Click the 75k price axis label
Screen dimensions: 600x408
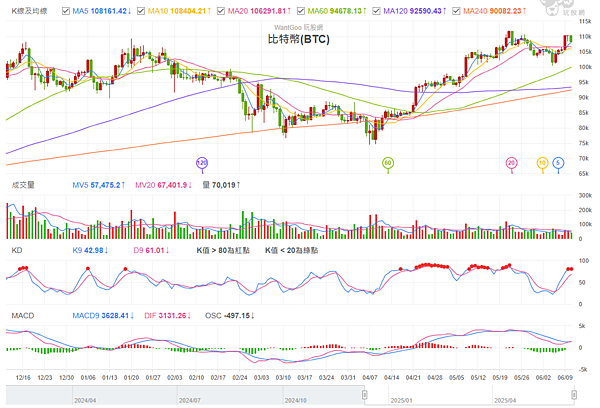[x=584, y=144]
